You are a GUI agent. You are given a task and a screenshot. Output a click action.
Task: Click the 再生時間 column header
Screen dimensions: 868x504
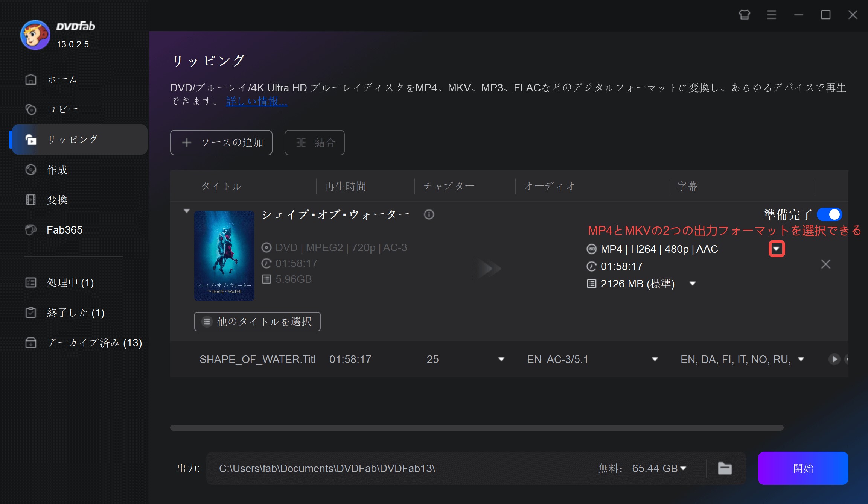point(345,186)
